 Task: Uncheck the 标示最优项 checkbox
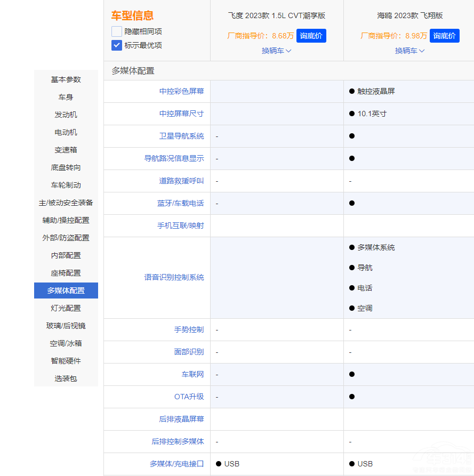coord(117,45)
